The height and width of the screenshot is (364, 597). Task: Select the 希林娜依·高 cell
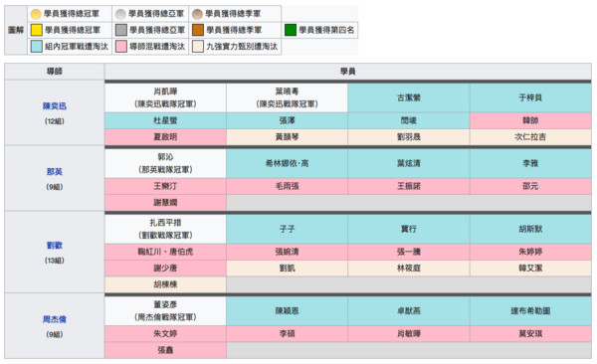(288, 163)
